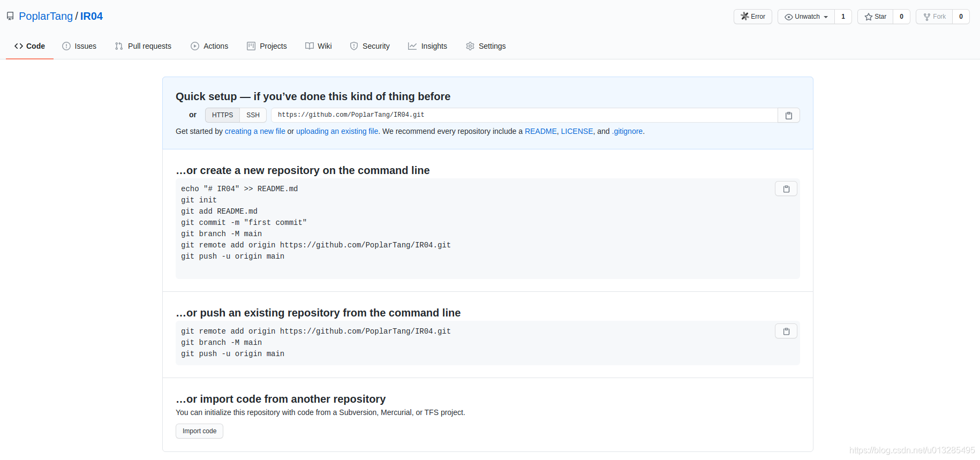Select the Code tab
980x460 pixels.
click(x=29, y=46)
